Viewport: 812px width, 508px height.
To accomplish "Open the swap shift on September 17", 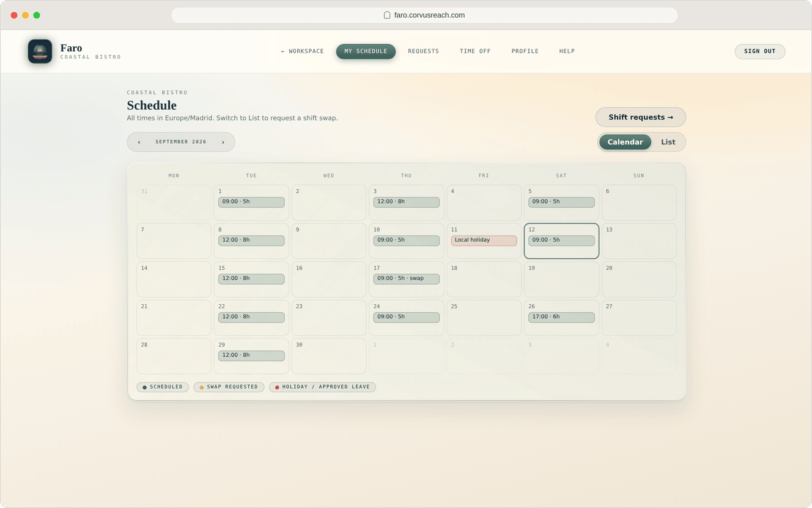I will click(x=407, y=279).
